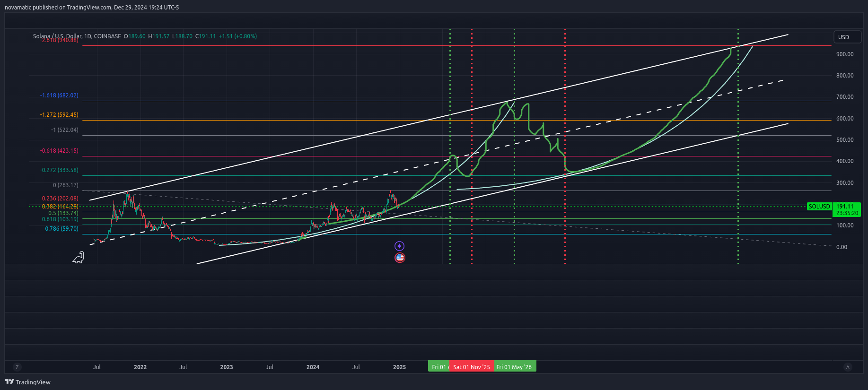Click the -1.618 (682.02) Fibonacci label
Screen dimensions: 868x390
(59, 95)
